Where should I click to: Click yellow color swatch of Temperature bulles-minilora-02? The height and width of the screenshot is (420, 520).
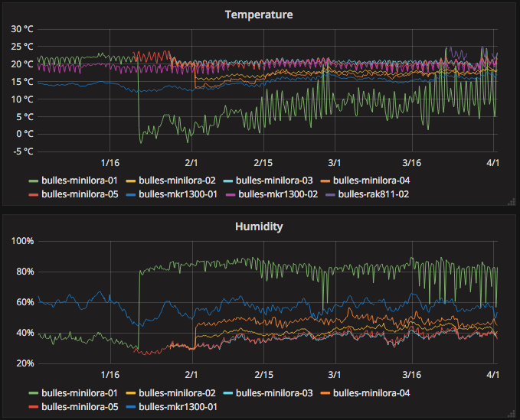[x=131, y=181]
